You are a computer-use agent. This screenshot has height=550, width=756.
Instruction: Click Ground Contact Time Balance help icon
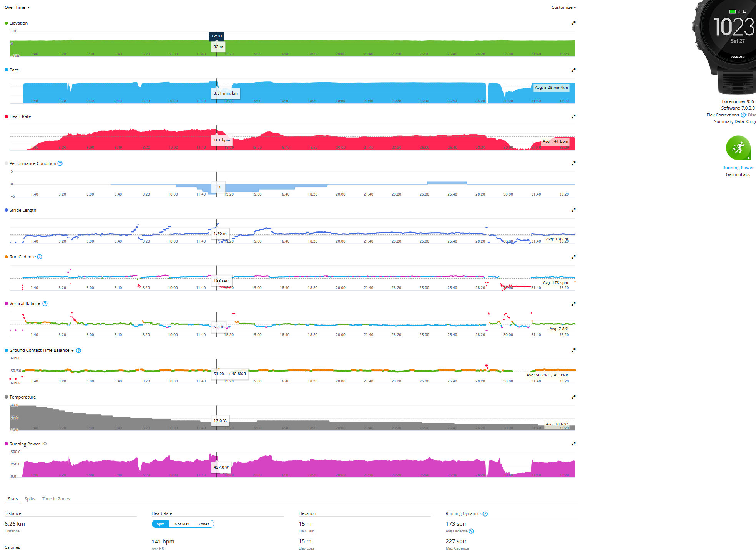78,351
